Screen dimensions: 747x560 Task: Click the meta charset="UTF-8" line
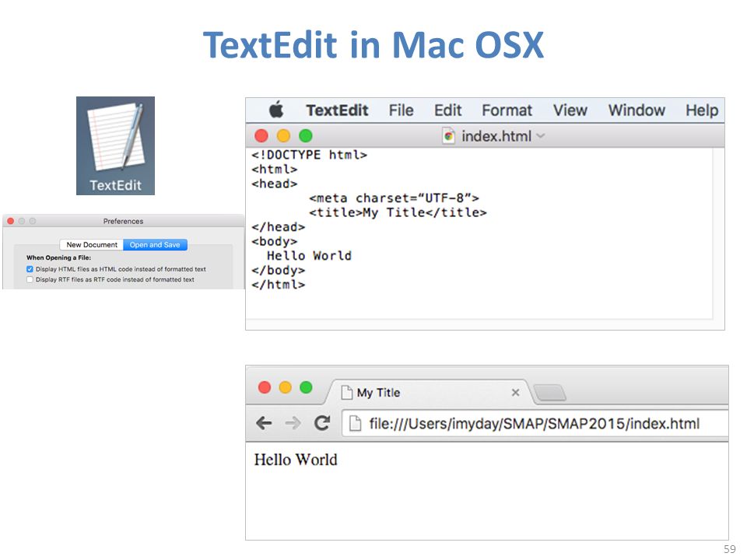pos(394,198)
